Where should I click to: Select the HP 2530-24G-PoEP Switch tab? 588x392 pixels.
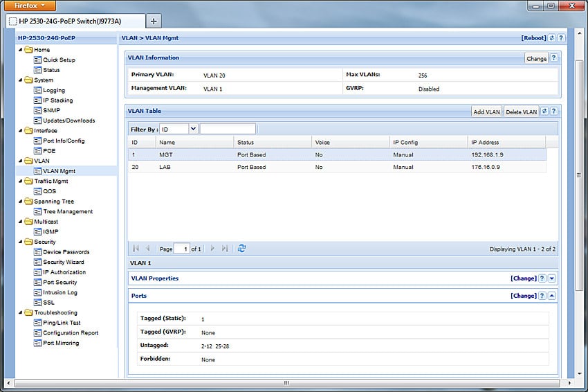[x=76, y=21]
